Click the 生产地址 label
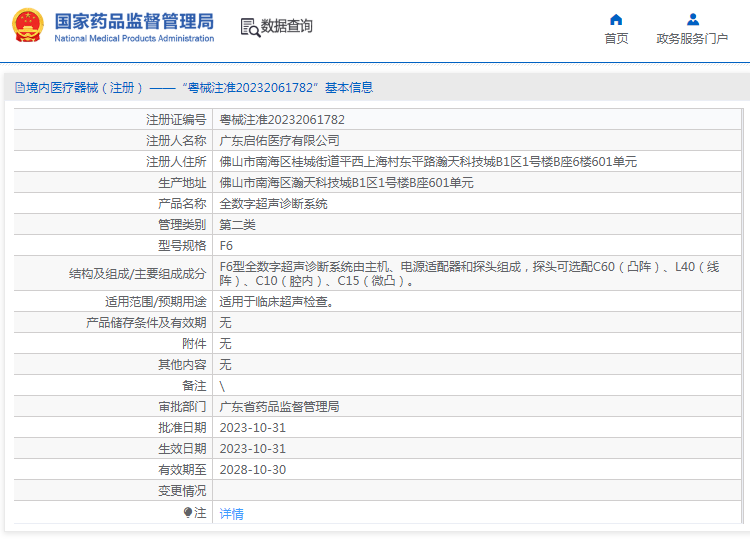 182,183
